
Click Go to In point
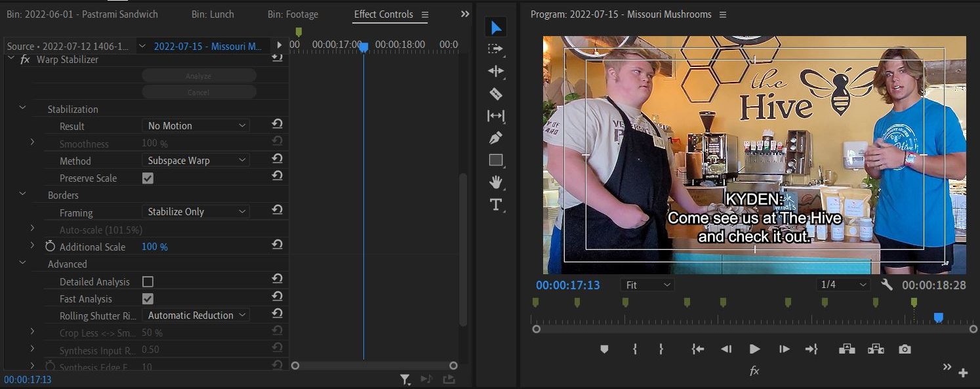click(x=698, y=349)
